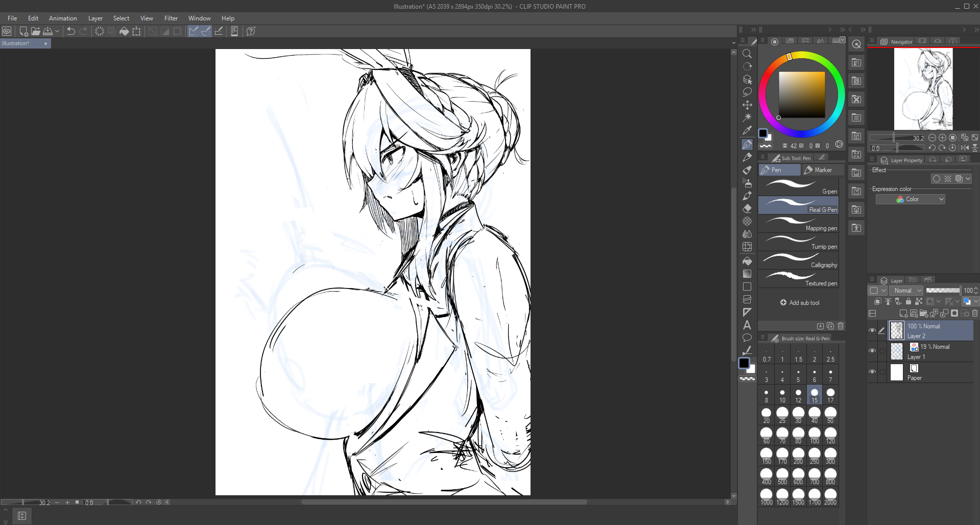Toggle Snap to Special Ruler
The height and width of the screenshot is (525, 980).
(206, 31)
